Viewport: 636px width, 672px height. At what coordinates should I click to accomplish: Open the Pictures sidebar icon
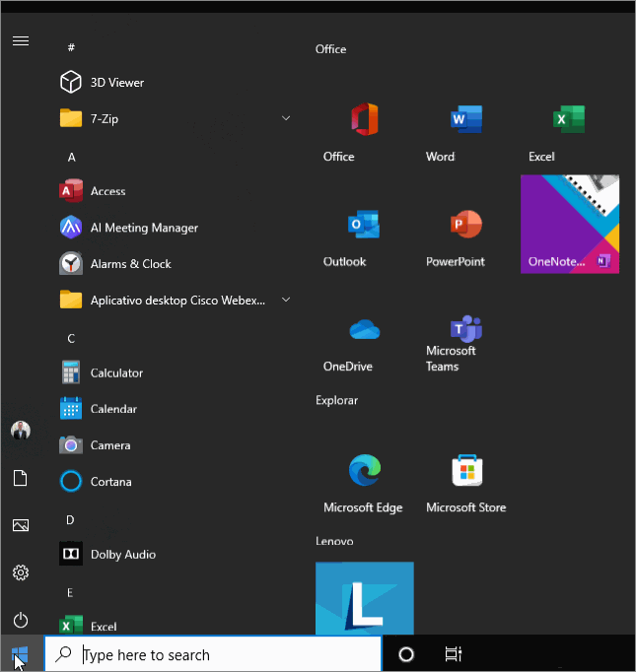click(x=21, y=525)
